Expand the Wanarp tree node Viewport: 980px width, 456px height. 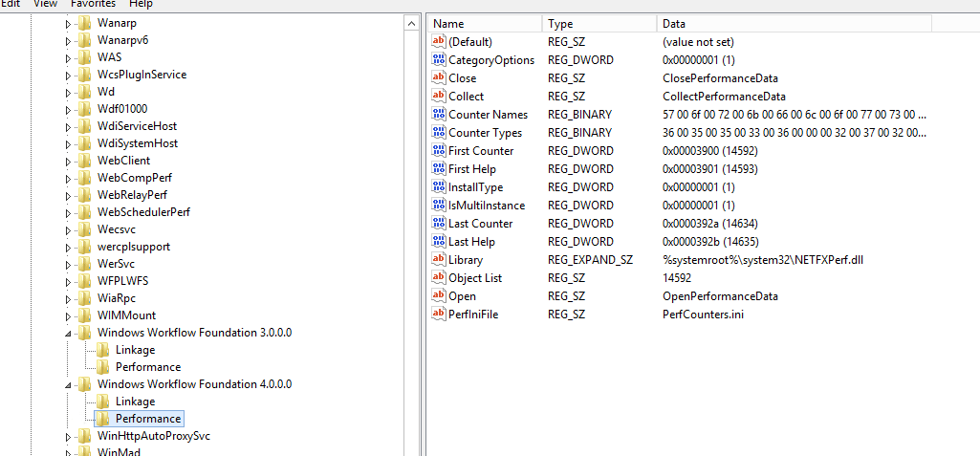click(x=69, y=23)
